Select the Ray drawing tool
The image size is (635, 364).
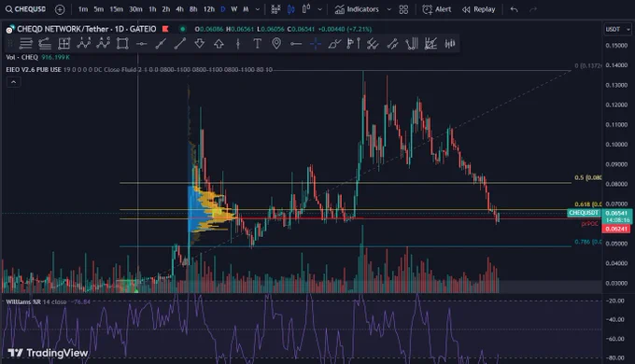point(161,43)
